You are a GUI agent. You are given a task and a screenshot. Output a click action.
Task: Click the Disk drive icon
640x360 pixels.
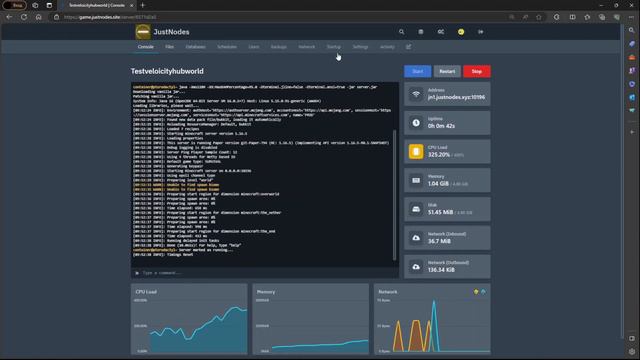(x=416, y=209)
